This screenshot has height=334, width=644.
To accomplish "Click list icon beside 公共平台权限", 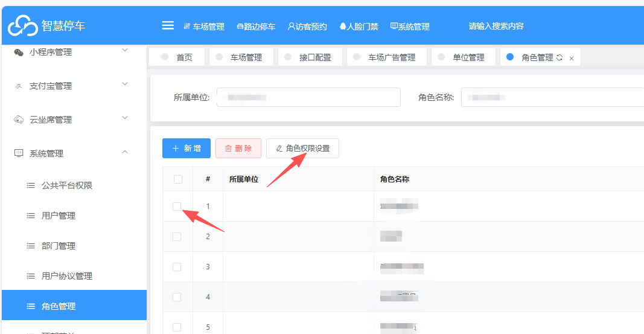I will tap(31, 185).
